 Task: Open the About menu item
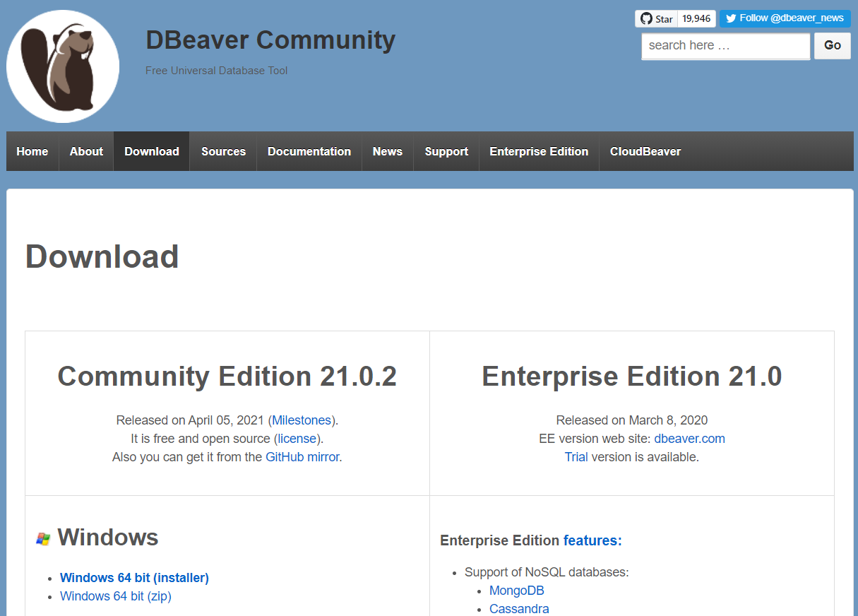pos(86,151)
